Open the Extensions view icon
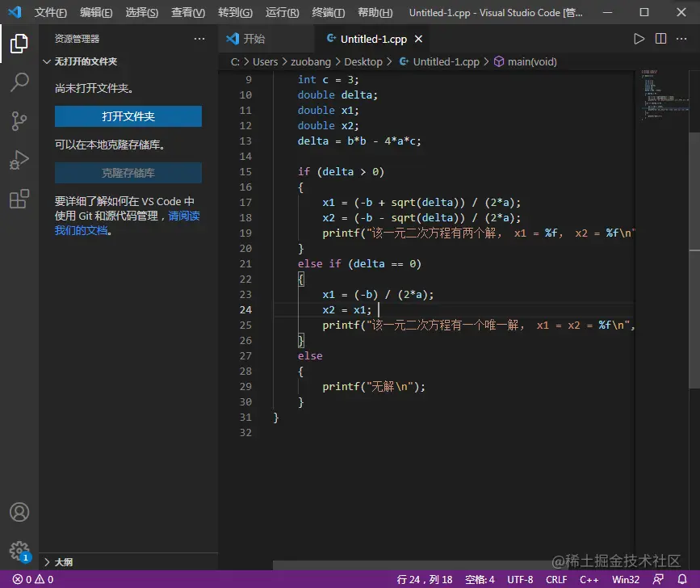The width and height of the screenshot is (700, 588). click(19, 199)
